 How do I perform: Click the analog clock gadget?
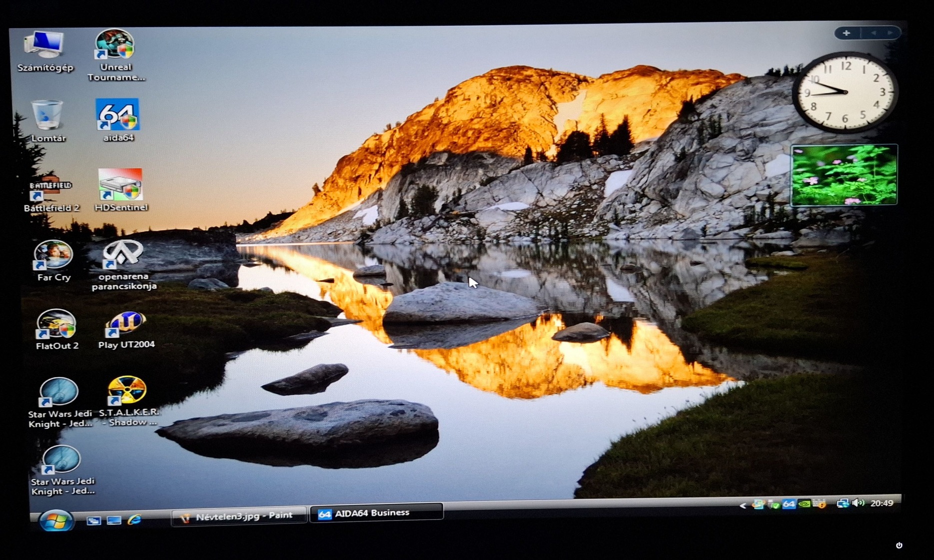coord(845,92)
